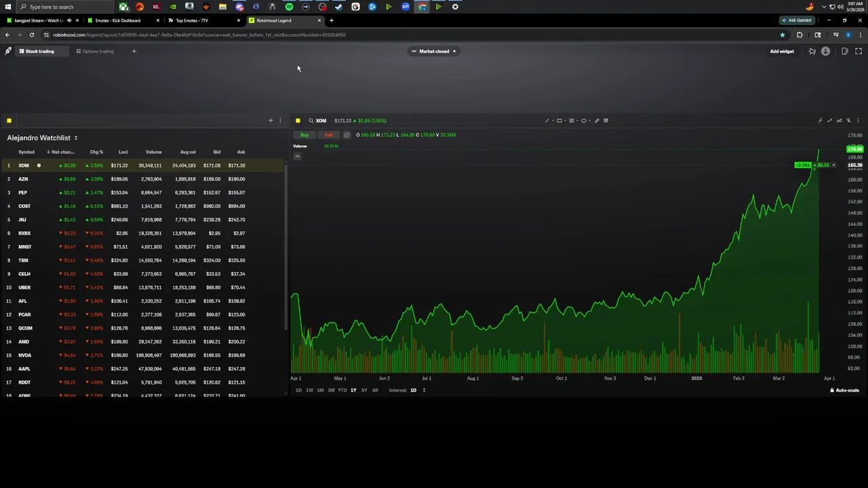The height and width of the screenshot is (488, 868).
Task: Add a new layout tab with plus
Action: click(x=134, y=51)
